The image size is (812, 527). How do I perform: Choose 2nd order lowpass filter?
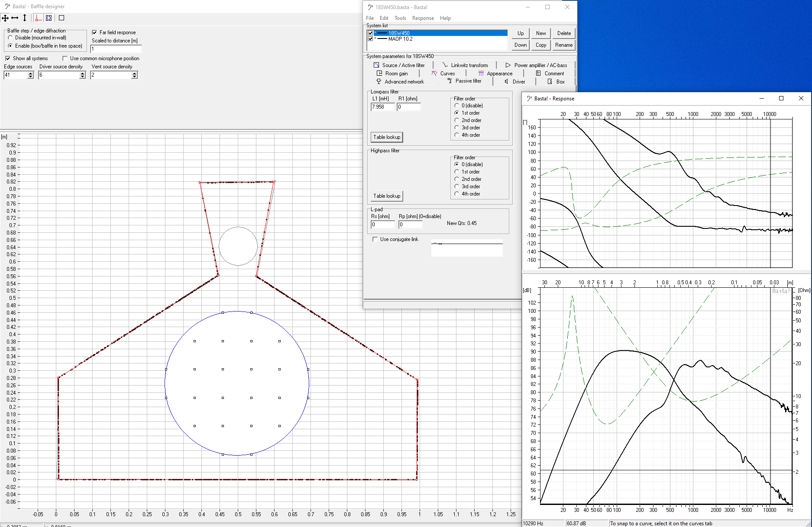click(x=456, y=120)
